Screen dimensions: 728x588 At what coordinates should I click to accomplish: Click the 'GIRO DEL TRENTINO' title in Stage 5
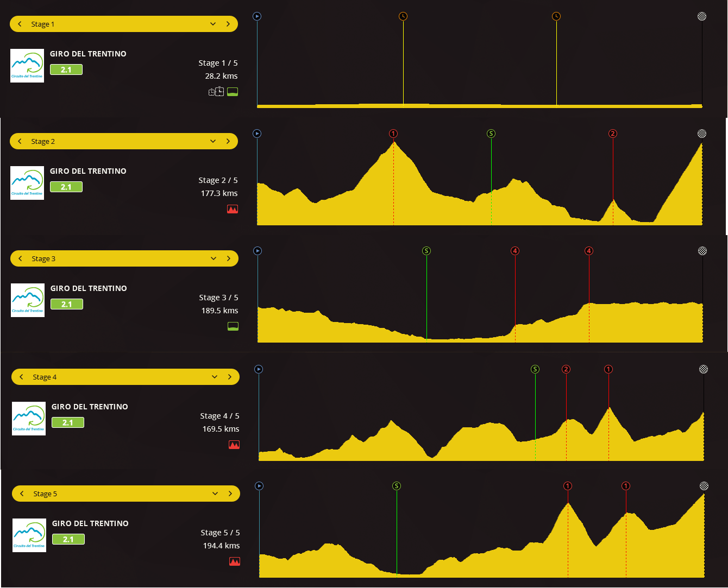tap(90, 523)
